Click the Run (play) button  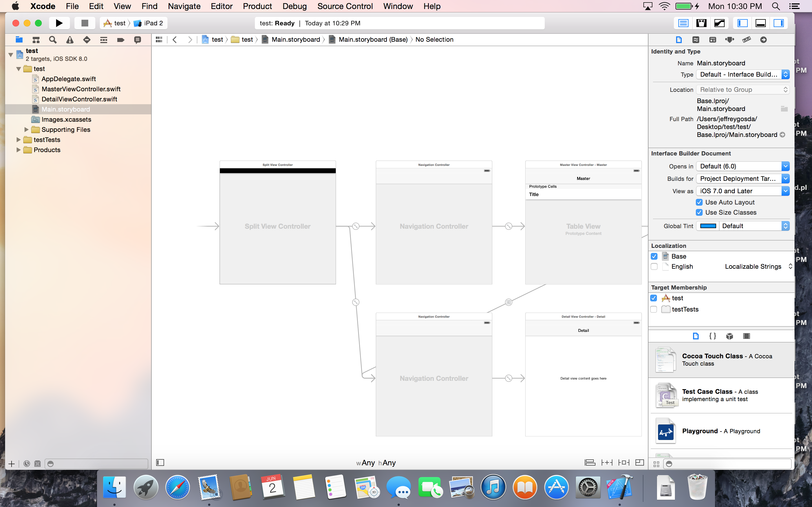coord(59,23)
